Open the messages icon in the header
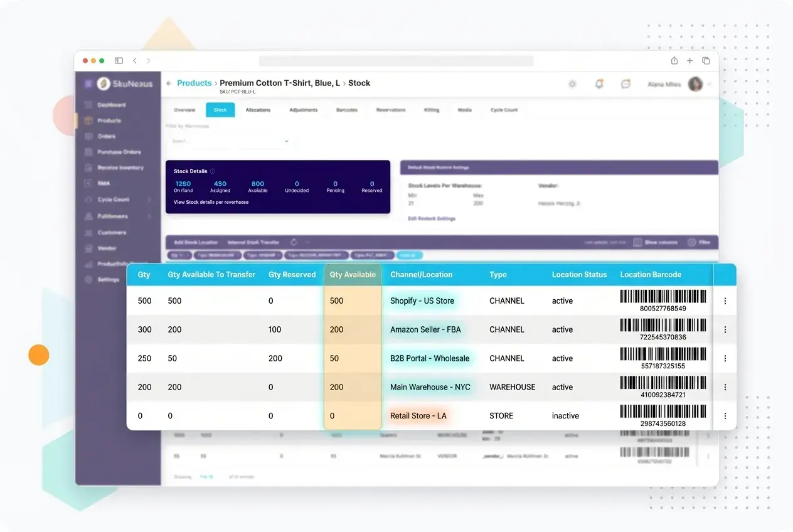The width and height of the screenshot is (793, 532). click(625, 83)
